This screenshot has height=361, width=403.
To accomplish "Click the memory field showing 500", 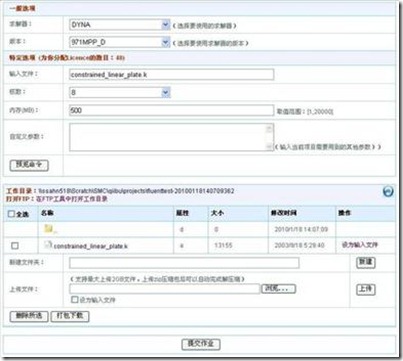I will click(172, 110).
